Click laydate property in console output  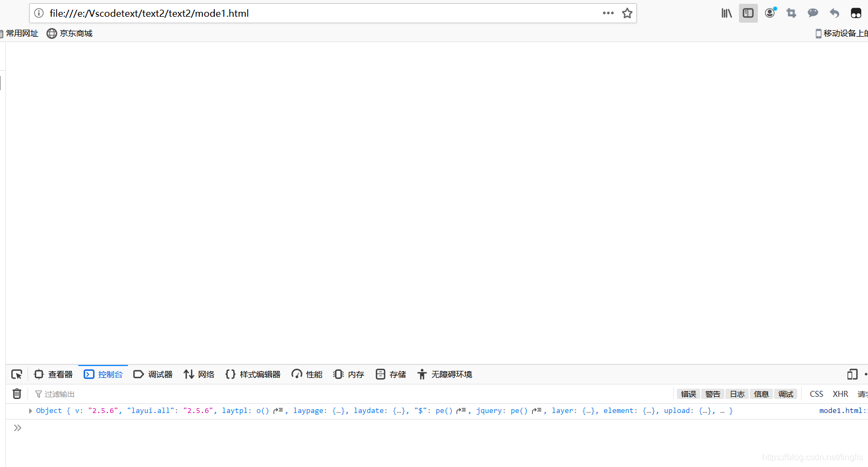[x=369, y=411]
